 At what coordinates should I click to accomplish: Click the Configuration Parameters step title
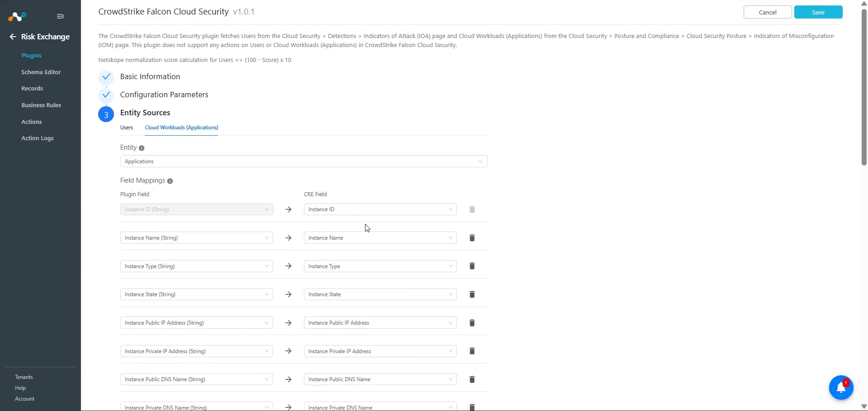164,95
